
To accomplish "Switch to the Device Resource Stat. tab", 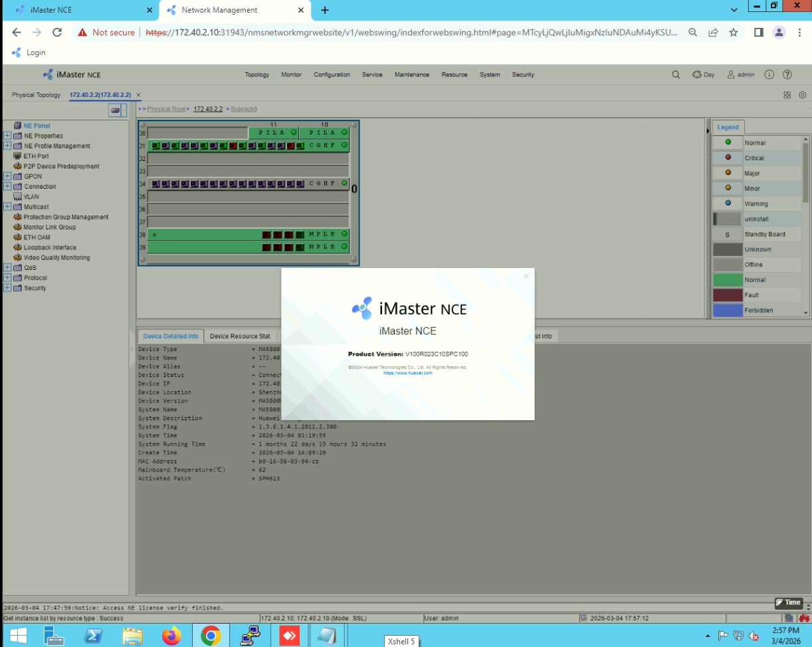I will [x=240, y=336].
